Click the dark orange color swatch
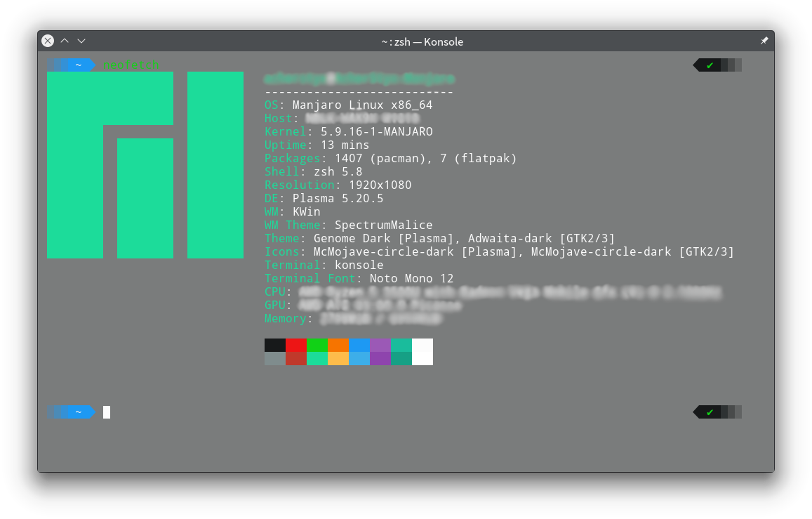812x519 pixels. pos(338,345)
